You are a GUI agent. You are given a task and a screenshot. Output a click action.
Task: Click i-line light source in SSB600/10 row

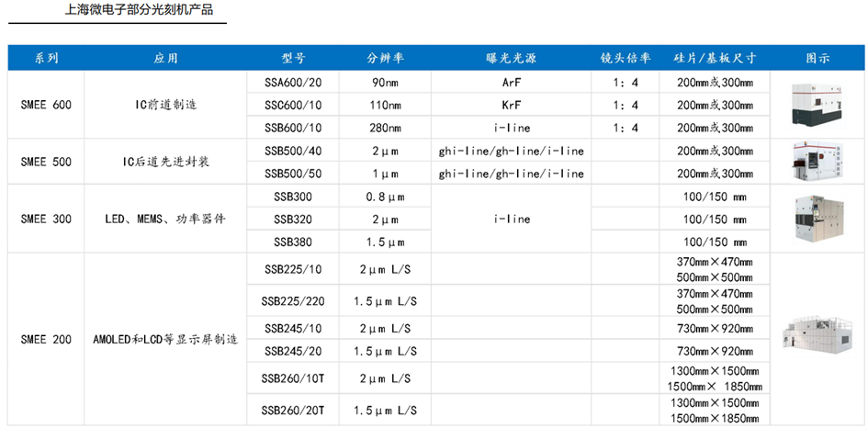(512, 128)
